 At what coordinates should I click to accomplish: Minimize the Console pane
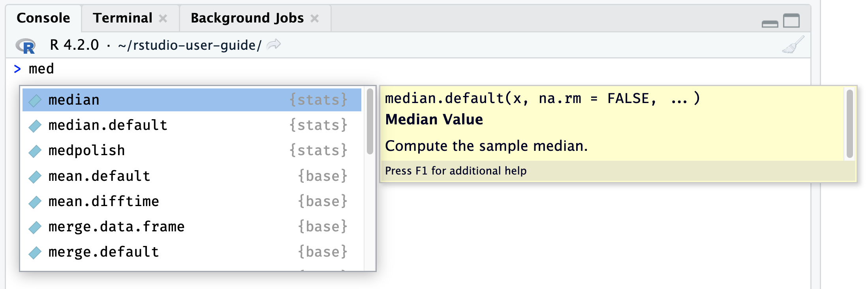point(770,24)
